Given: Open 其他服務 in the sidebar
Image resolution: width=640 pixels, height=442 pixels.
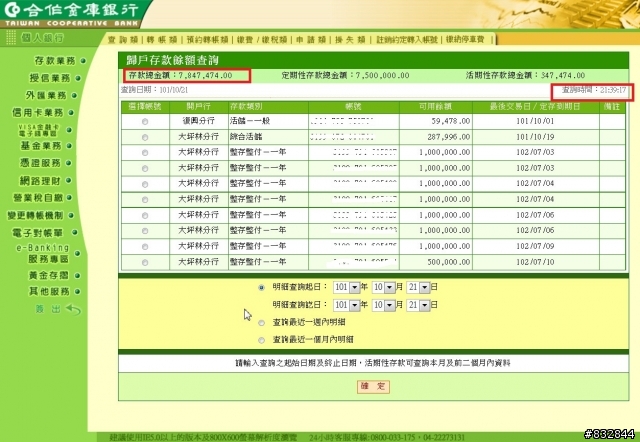Looking at the screenshot, I should [x=49, y=291].
